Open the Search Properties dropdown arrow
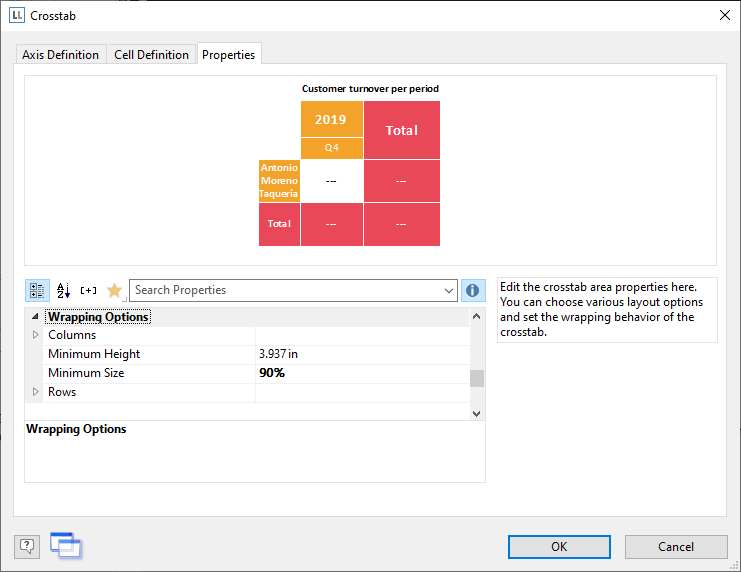The width and height of the screenshot is (741, 572). point(448,290)
